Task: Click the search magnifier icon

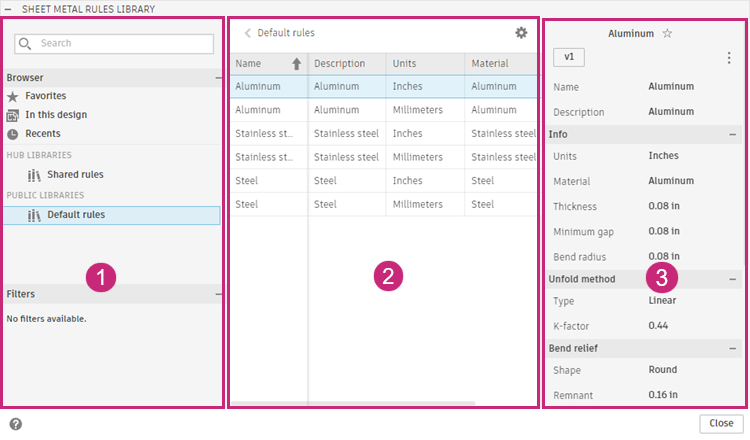Action: pos(24,44)
